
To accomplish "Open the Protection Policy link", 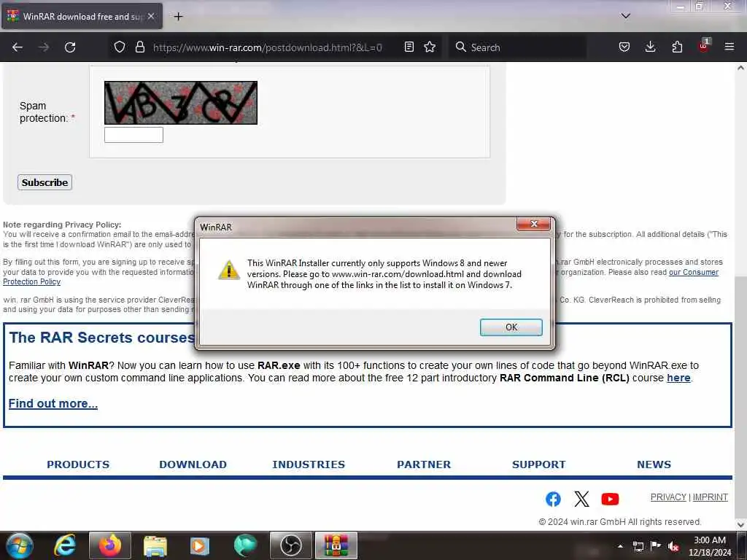I will (x=31, y=282).
